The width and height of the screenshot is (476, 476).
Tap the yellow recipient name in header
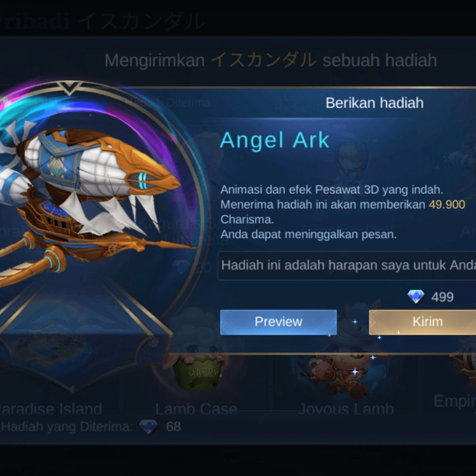[264, 60]
